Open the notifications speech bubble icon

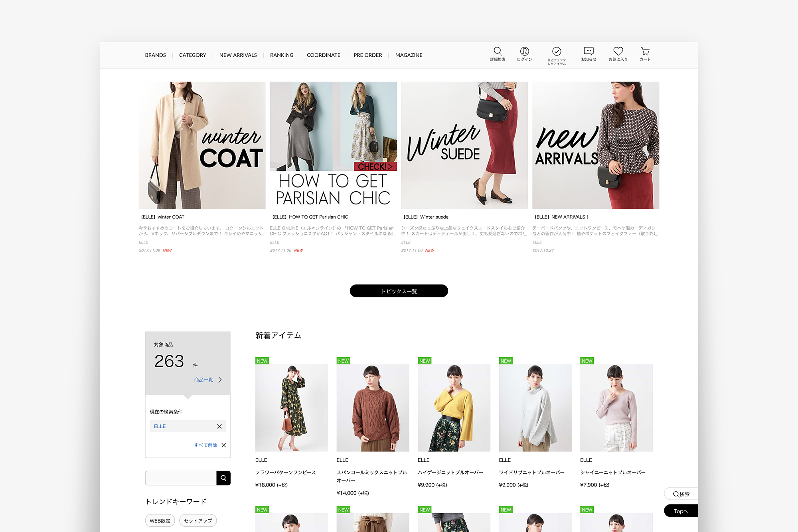[589, 51]
